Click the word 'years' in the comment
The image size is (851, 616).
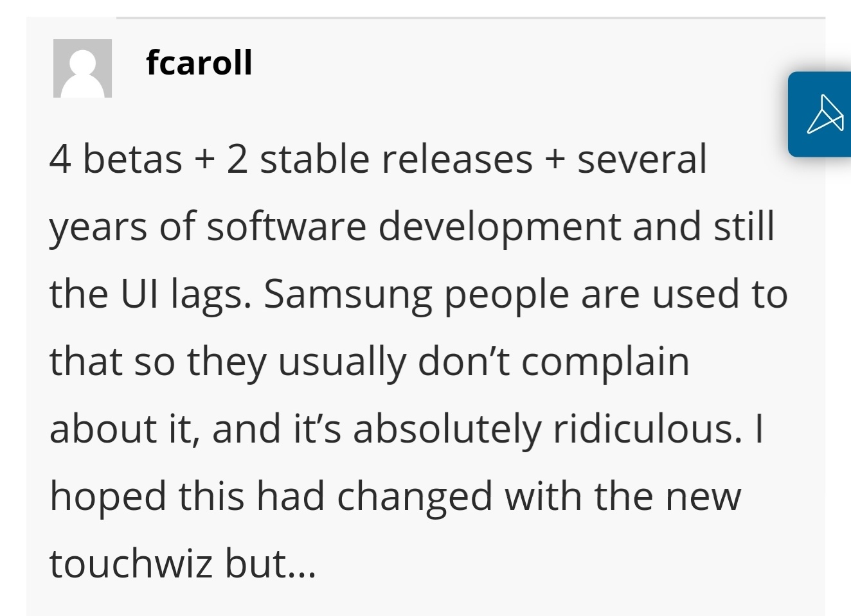[x=98, y=227]
